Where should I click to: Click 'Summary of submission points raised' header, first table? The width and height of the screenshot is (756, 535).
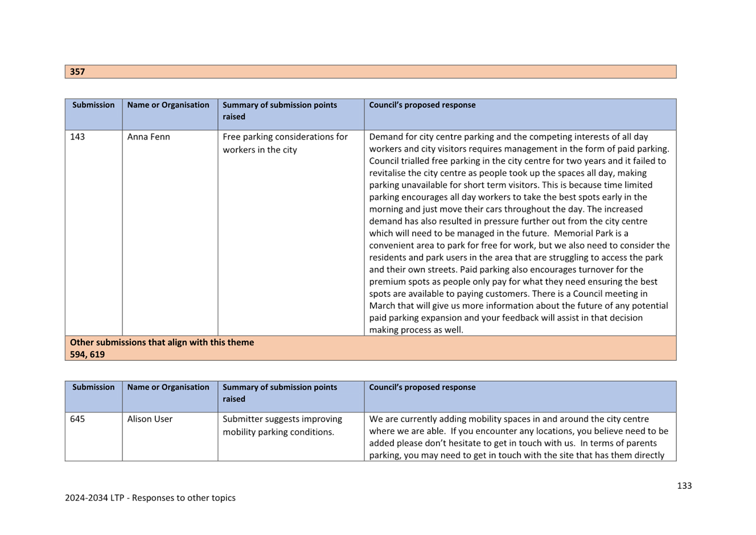(x=280, y=111)
